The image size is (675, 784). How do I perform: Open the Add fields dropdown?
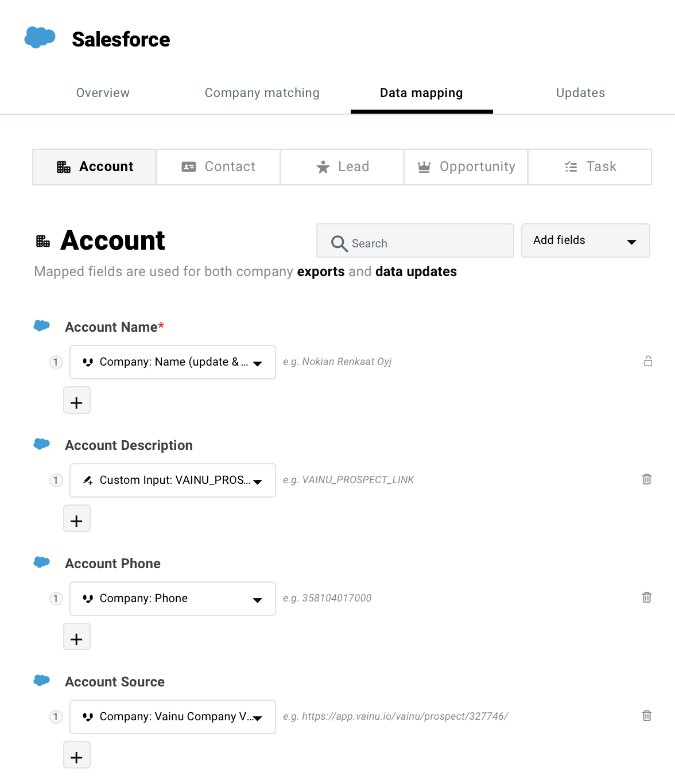tap(585, 240)
